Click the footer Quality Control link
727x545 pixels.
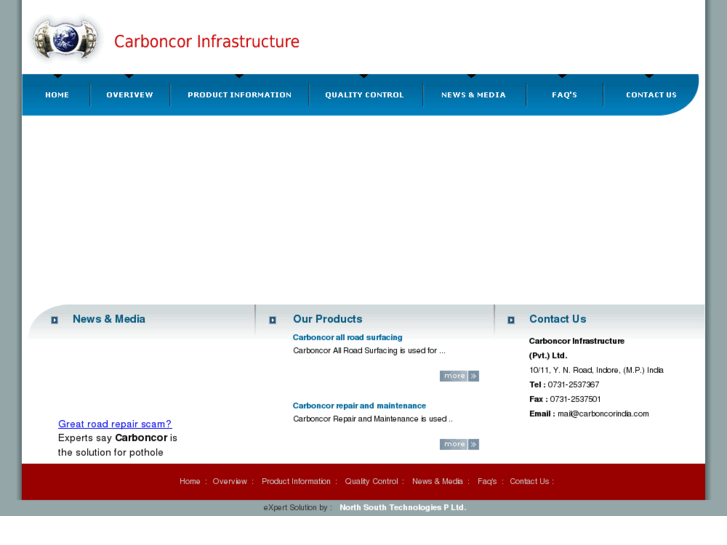coord(371,481)
